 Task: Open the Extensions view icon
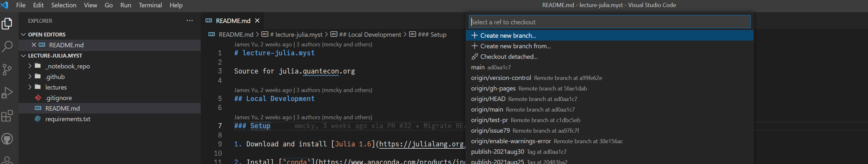point(7,116)
